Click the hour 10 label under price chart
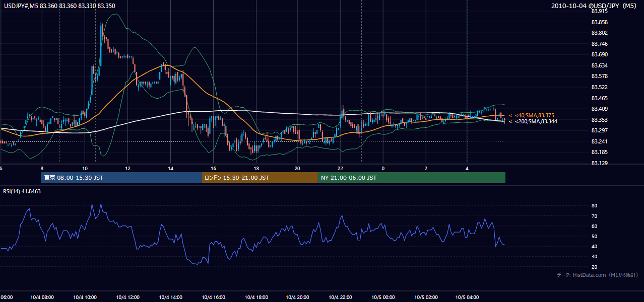The width and height of the screenshot is (644, 302). [85, 168]
